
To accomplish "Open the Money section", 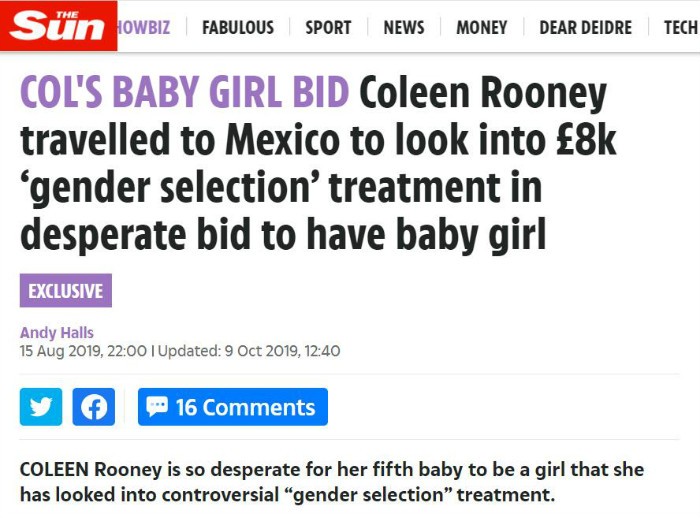I will 482,28.
